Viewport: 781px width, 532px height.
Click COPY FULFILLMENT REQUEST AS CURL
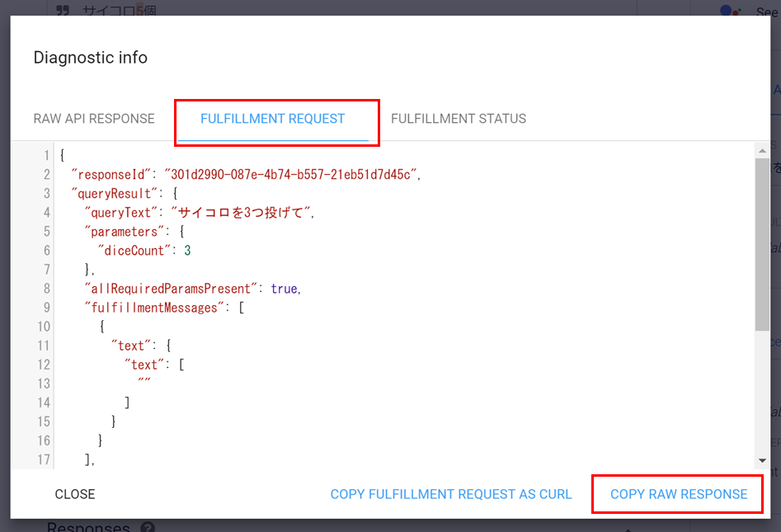(x=451, y=494)
